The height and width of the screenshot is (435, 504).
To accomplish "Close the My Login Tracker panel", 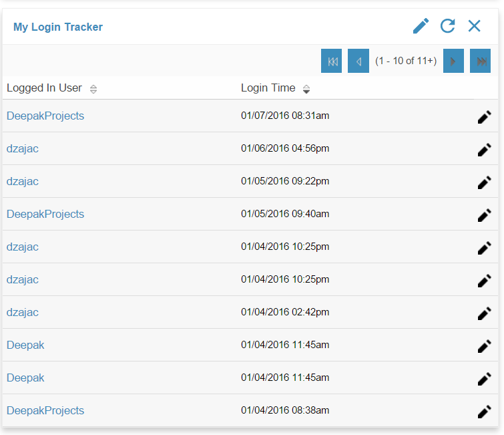I will (474, 26).
